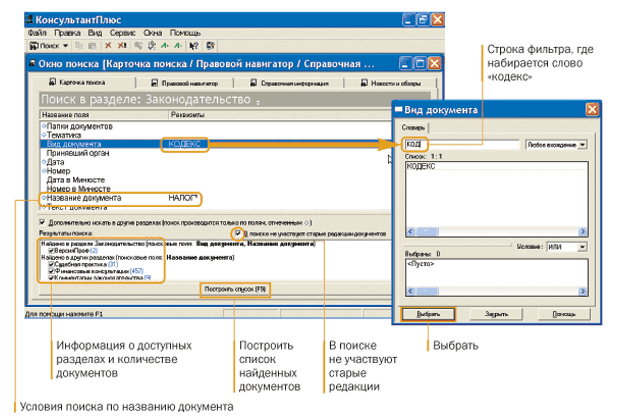Click the Окно поиска window system icon
Viewport: 620px width, 418px height.
point(32,63)
